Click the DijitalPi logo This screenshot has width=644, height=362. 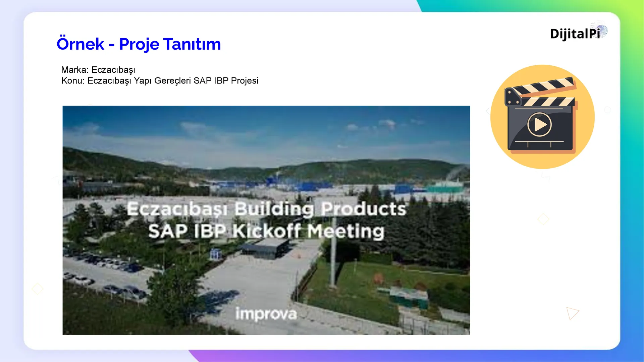pyautogui.click(x=579, y=32)
